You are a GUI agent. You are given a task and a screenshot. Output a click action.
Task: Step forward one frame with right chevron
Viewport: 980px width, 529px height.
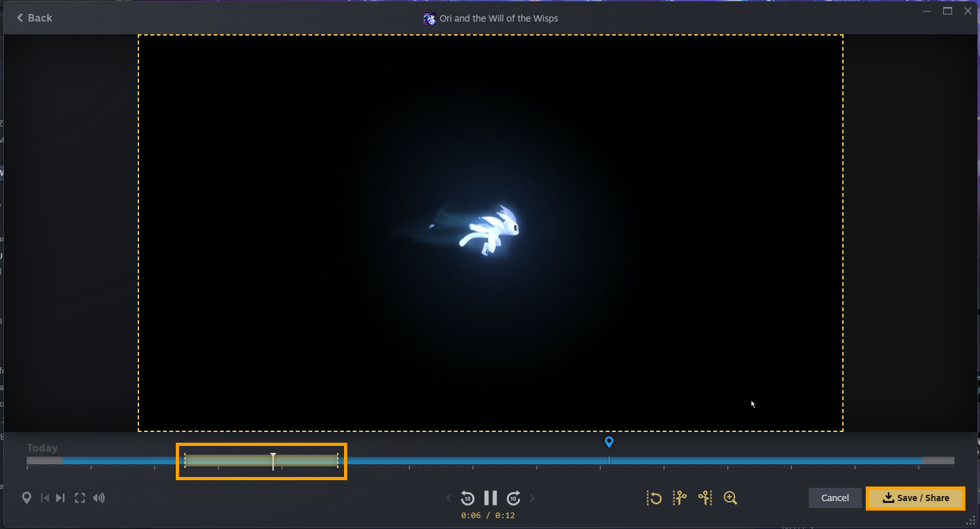(x=532, y=498)
